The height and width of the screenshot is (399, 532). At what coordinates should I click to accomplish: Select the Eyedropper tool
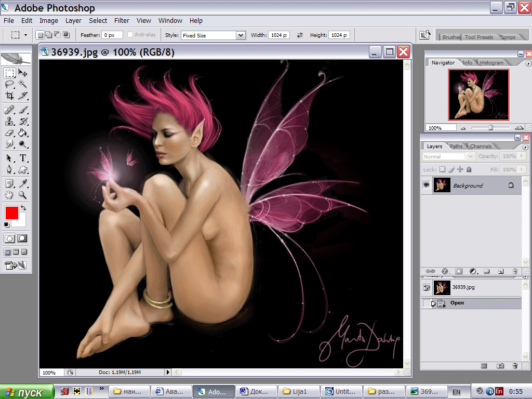coord(23,183)
